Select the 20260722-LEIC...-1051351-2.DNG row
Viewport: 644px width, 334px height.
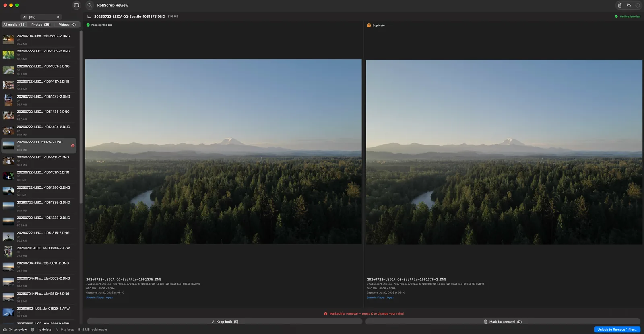[39, 70]
